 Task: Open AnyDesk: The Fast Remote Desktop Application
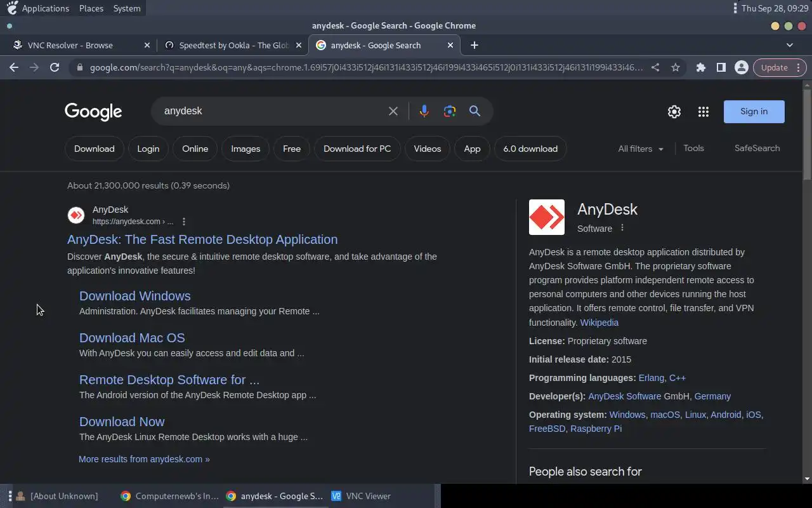[x=202, y=239]
